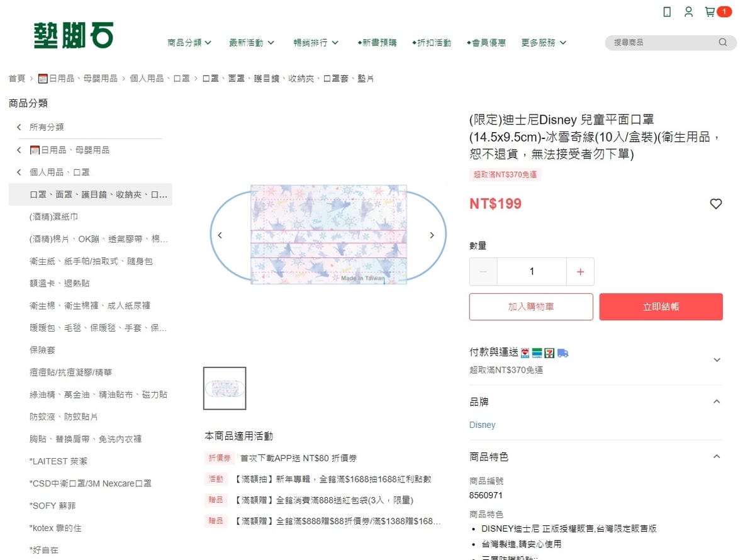Collapse the 品牌 section
755x560 pixels.
717,401
